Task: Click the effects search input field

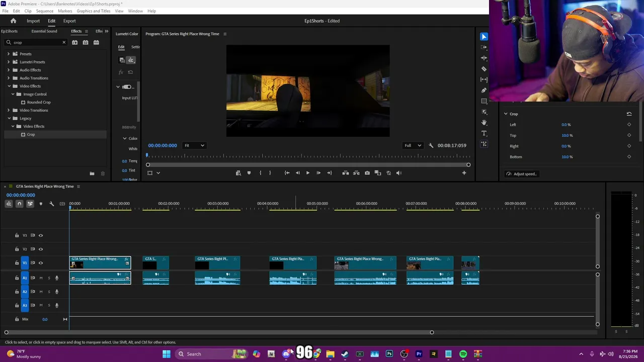Action: 37,43
